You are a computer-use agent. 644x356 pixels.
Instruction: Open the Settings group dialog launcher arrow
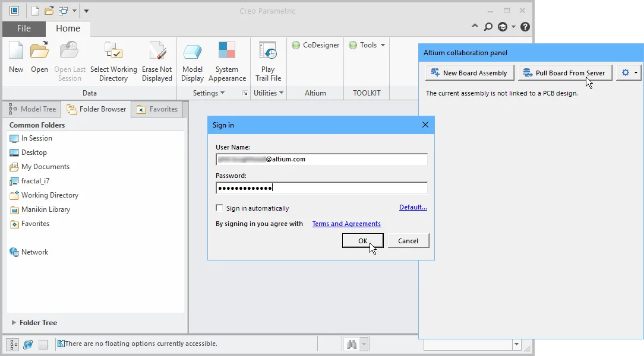(x=245, y=93)
